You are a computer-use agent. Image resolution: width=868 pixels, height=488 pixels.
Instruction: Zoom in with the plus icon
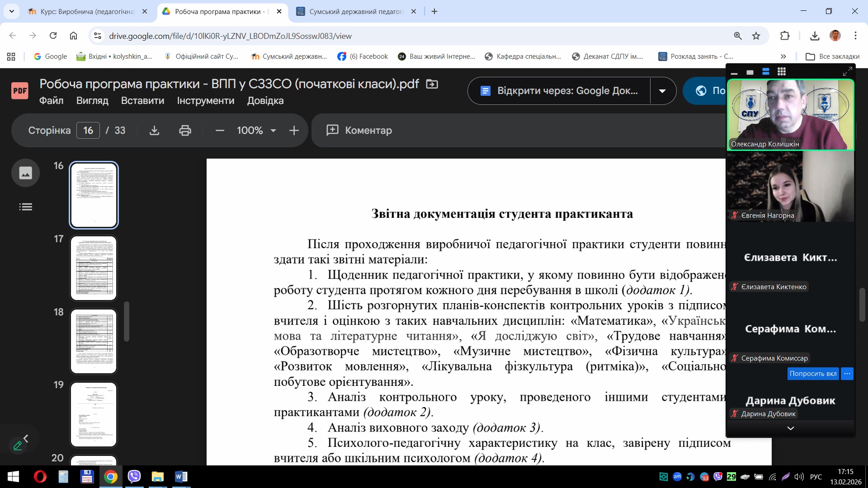(x=294, y=131)
